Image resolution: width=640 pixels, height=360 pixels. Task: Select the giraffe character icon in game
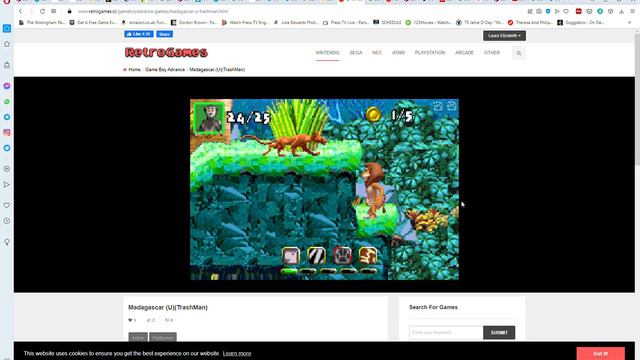point(368,256)
